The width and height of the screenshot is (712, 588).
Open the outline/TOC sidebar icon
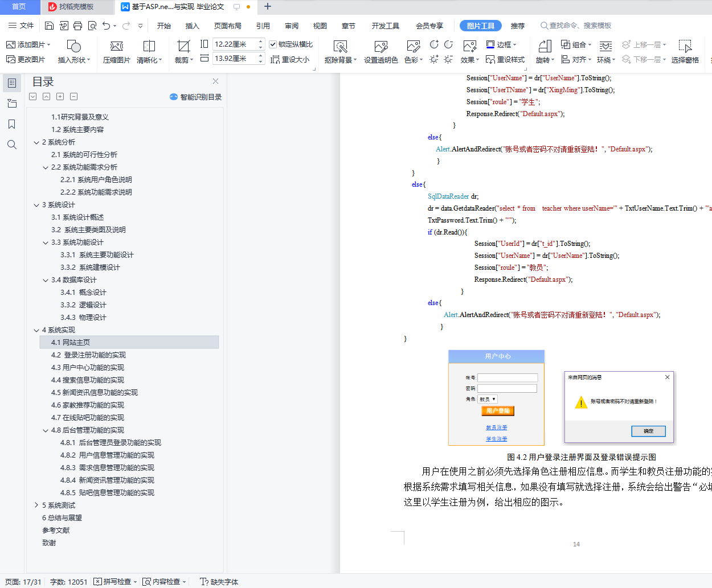coord(12,83)
